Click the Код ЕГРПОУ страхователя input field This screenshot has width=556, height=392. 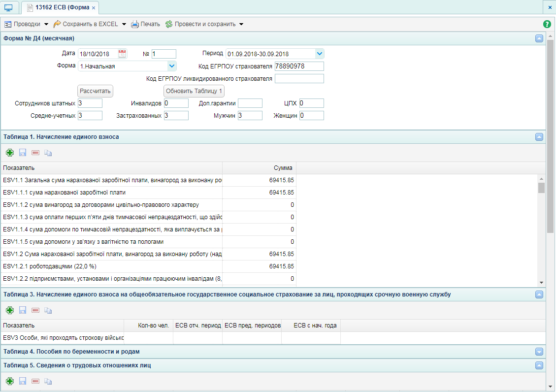pyautogui.click(x=299, y=66)
